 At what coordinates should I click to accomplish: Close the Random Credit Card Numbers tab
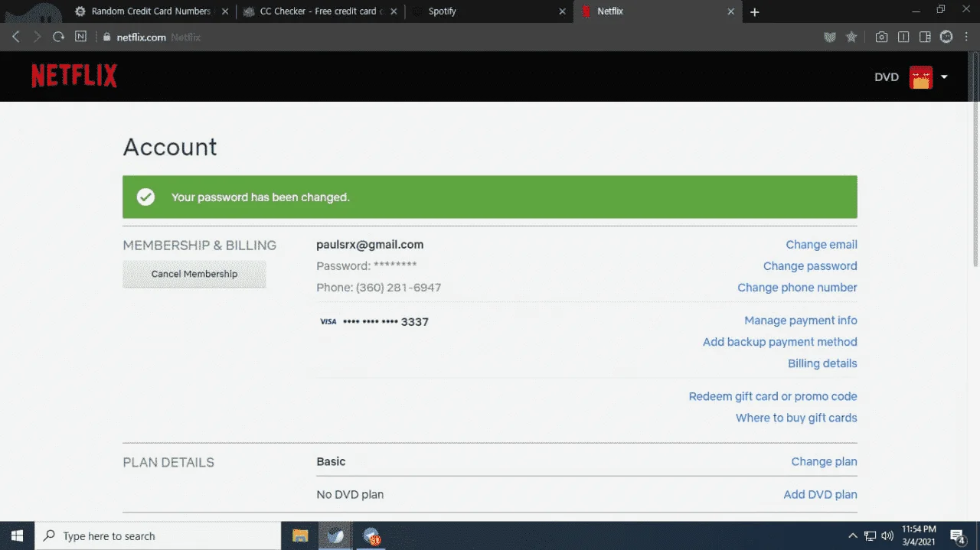pos(224,11)
